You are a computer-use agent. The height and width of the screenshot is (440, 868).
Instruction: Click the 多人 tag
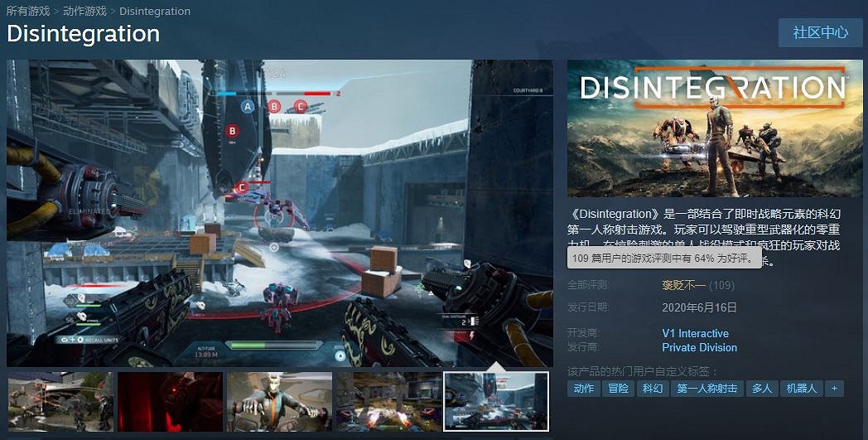761,389
